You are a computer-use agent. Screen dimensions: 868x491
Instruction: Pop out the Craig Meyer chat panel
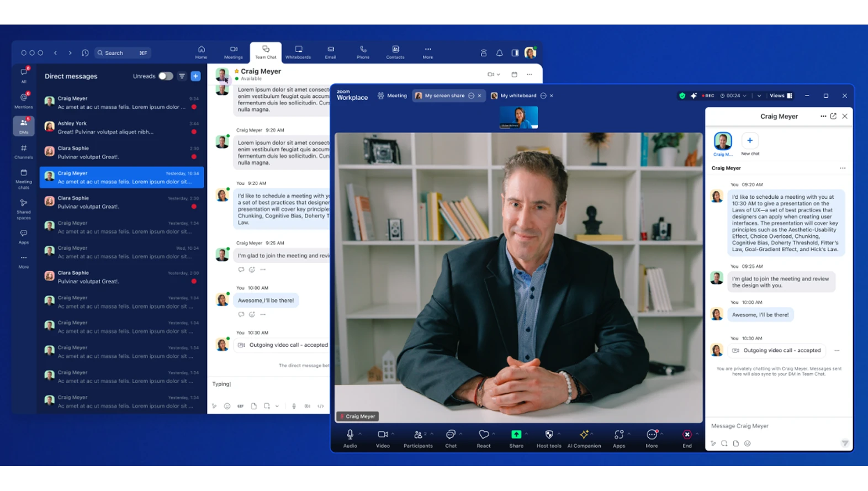click(x=833, y=116)
